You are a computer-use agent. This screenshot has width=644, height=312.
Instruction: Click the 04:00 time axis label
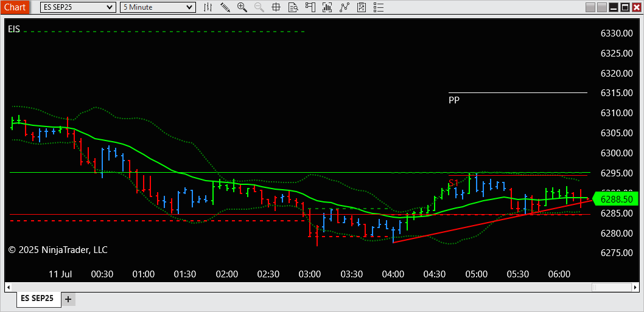[x=393, y=274]
